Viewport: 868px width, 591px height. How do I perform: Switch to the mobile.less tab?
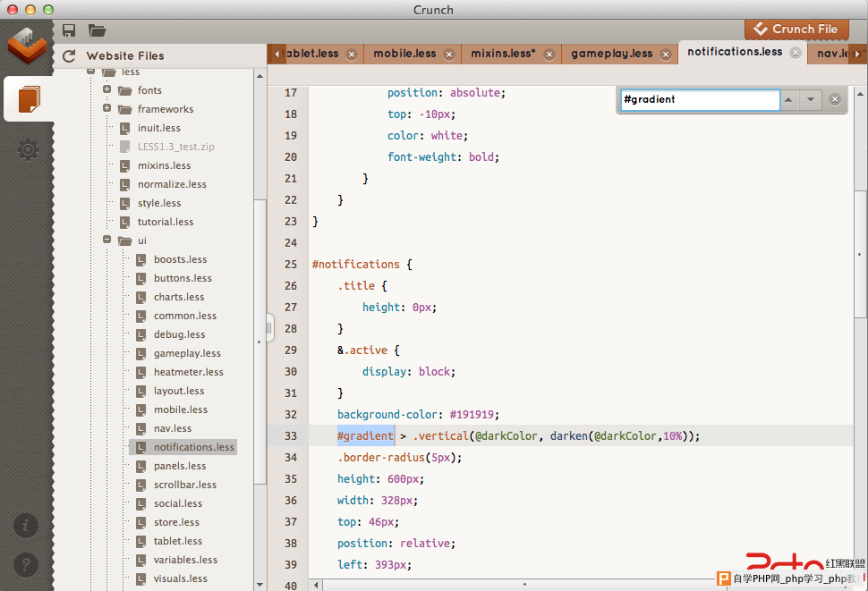[404, 54]
